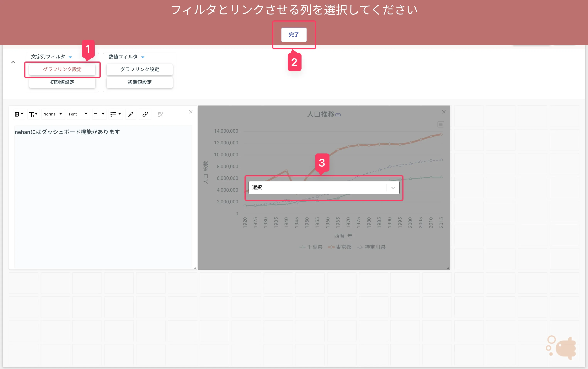Click the text area with nehan dashboard text
The width and height of the screenshot is (588, 369).
point(103,196)
